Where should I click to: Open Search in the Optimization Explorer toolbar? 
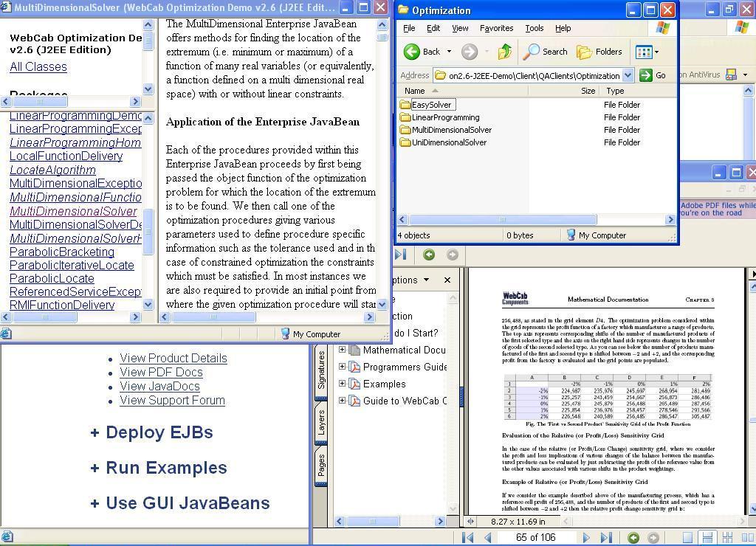click(x=546, y=52)
